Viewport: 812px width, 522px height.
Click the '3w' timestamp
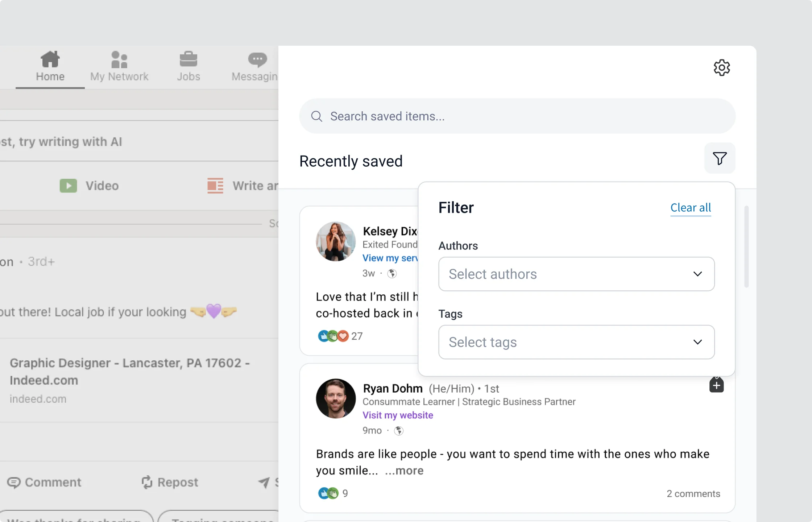tap(369, 273)
